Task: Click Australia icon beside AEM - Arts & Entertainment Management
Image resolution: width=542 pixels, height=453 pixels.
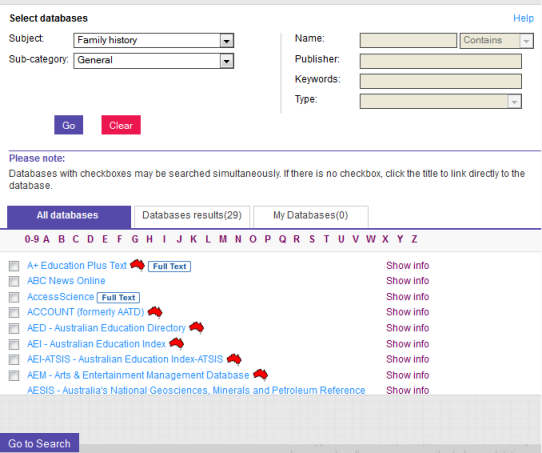Action: (260, 375)
